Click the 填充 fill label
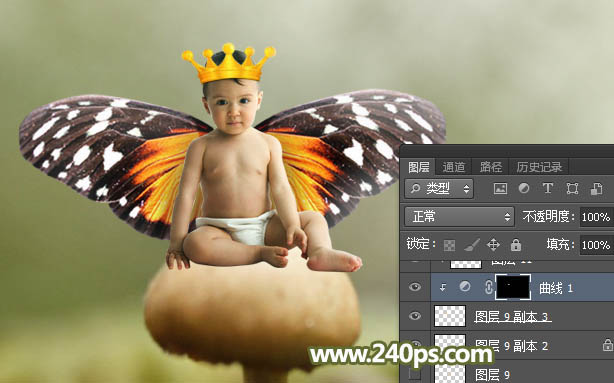 560,245
